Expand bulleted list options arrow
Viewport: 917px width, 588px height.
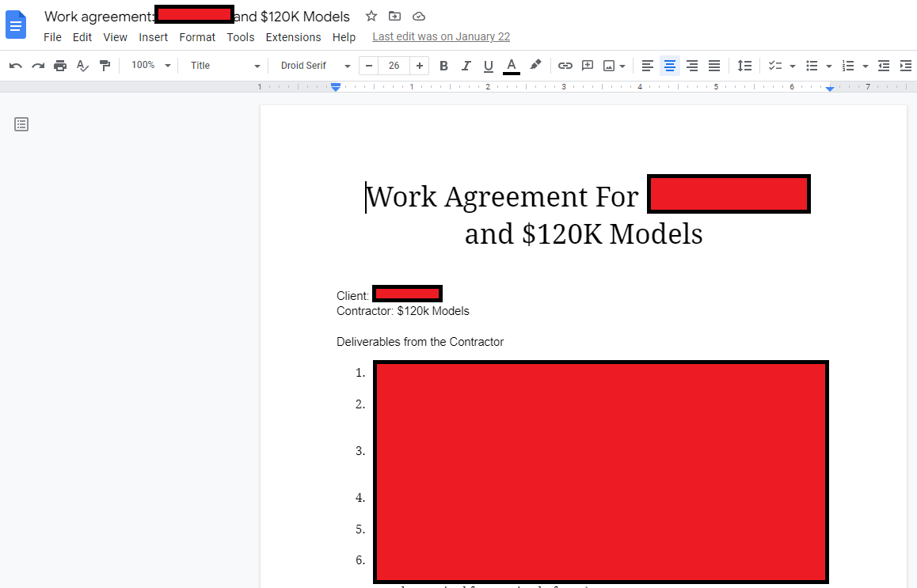click(828, 66)
